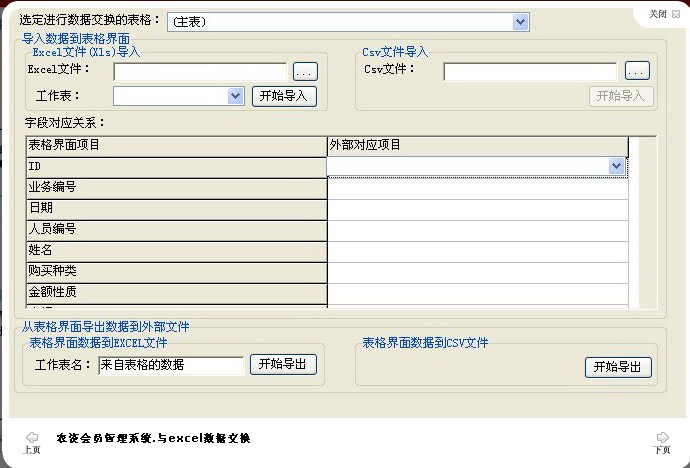Image resolution: width=690 pixels, height=468 pixels.
Task: Click the external mapping cell for 业务编号
Action: click(478, 189)
